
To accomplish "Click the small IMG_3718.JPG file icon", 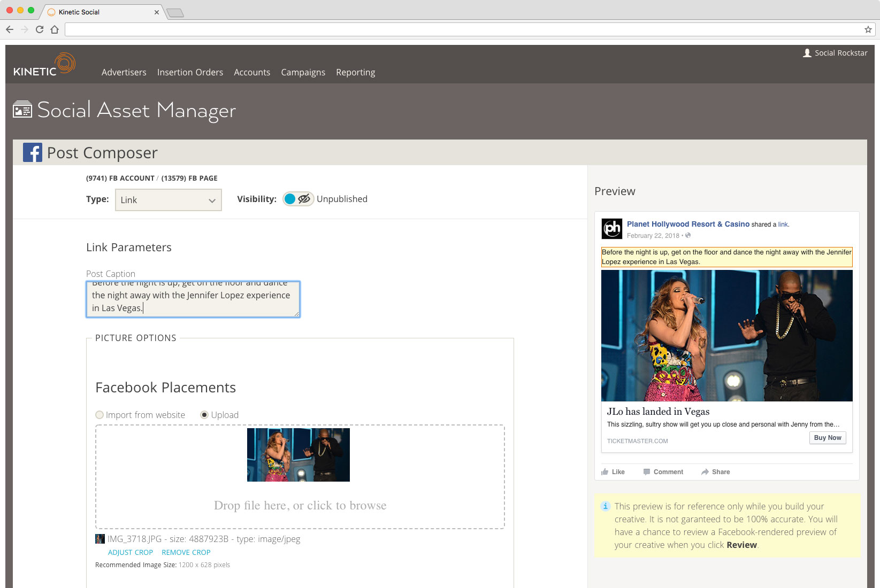I will (x=100, y=539).
